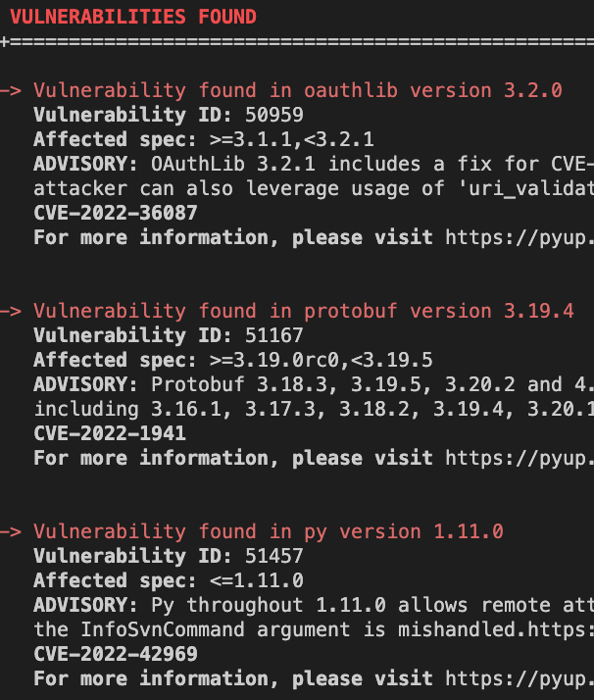Image resolution: width=594 pixels, height=700 pixels.
Task: Click the CVE-2022-42969 identifier
Action: [116, 654]
